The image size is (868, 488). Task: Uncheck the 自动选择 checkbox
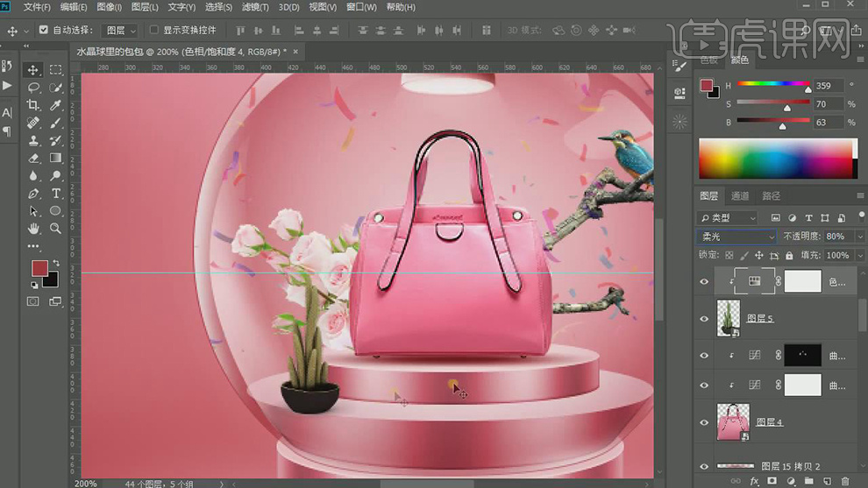[44, 30]
